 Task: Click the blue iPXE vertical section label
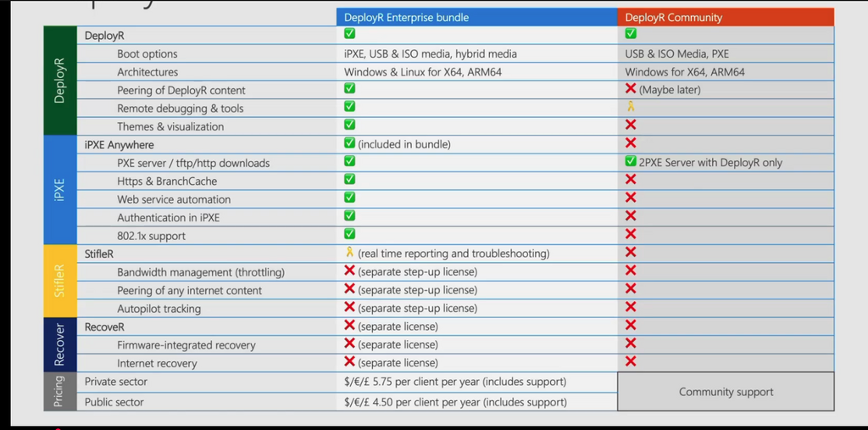60,190
